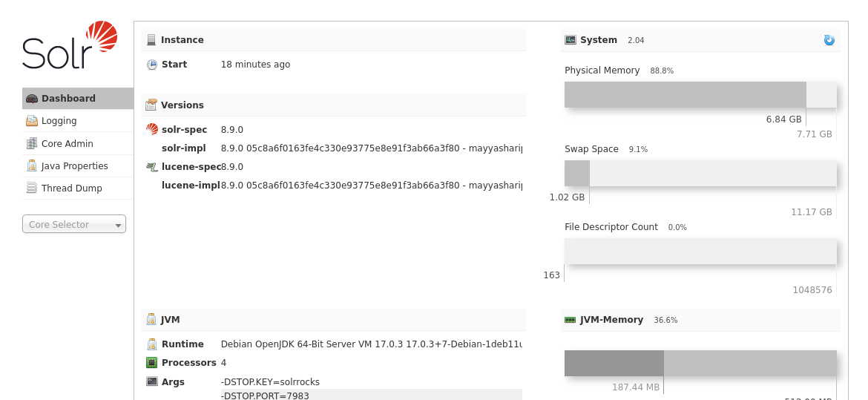
Task: Click the Dashboard gauge icon
Action: (32, 99)
